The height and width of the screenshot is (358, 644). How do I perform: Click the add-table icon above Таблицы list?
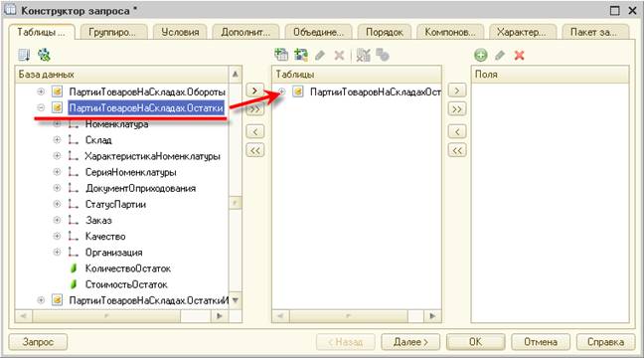pyautogui.click(x=281, y=55)
